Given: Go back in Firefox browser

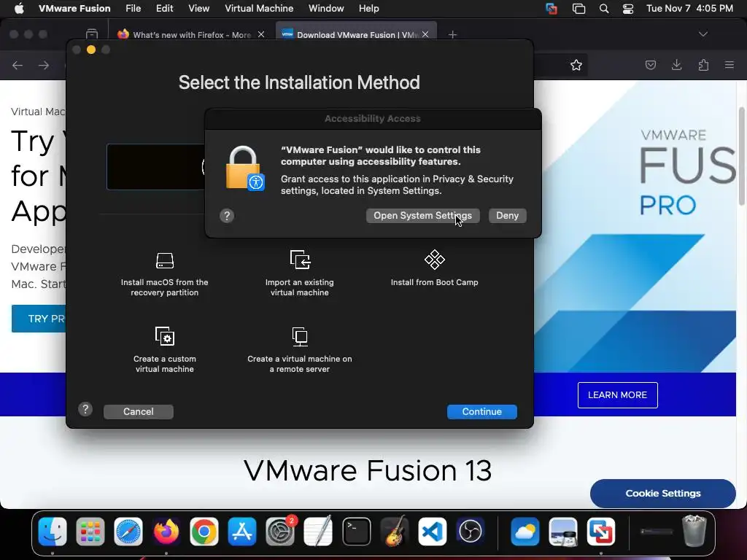Looking at the screenshot, I should coord(18,65).
